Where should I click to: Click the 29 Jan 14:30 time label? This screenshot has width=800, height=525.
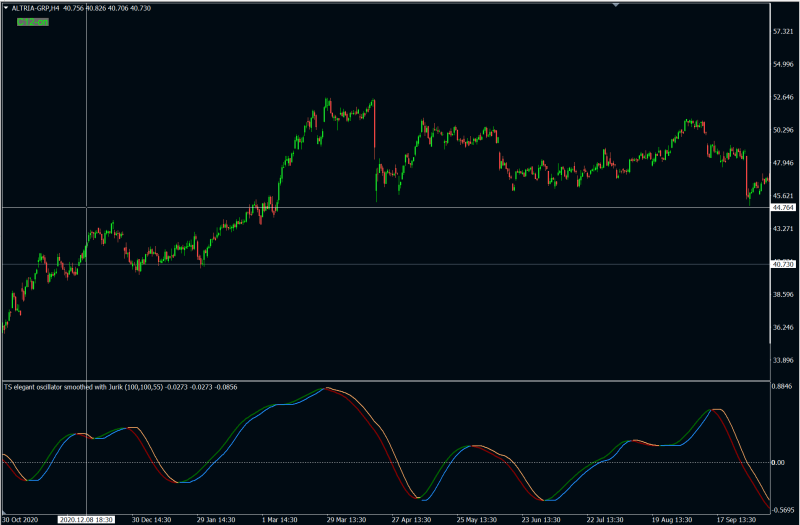coord(216,520)
